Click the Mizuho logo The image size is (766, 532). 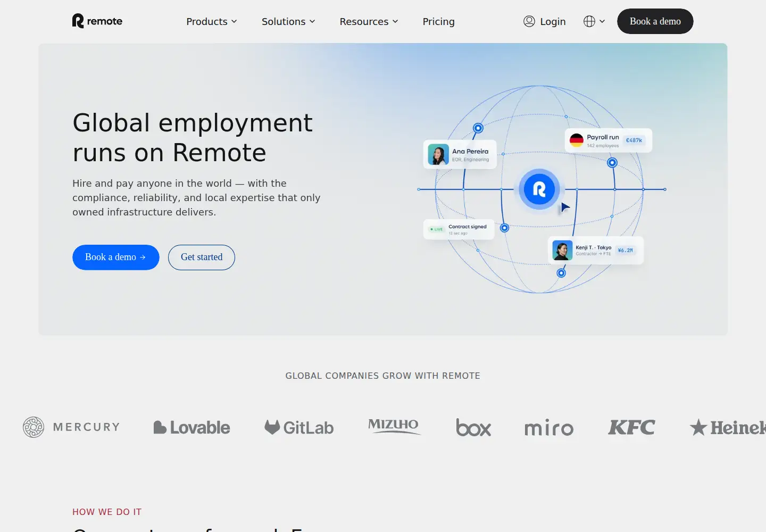[x=394, y=426]
